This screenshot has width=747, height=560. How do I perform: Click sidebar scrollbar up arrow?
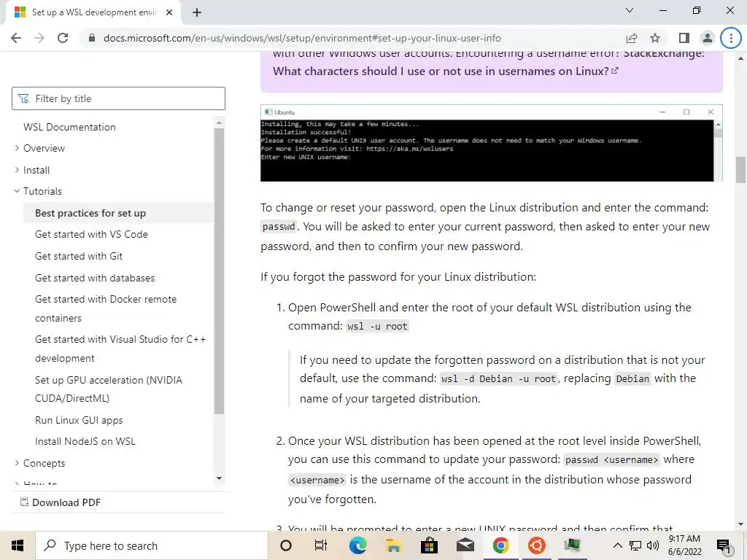pyautogui.click(x=219, y=122)
